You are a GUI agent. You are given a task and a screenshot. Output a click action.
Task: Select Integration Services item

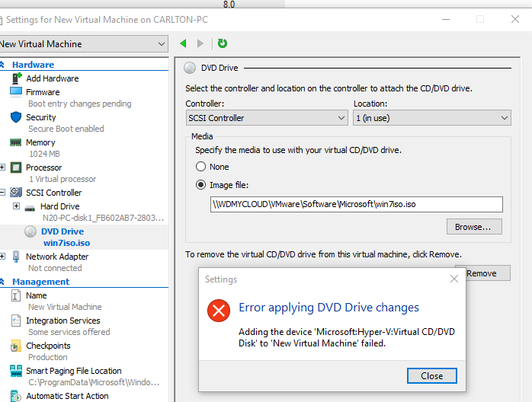(x=63, y=321)
